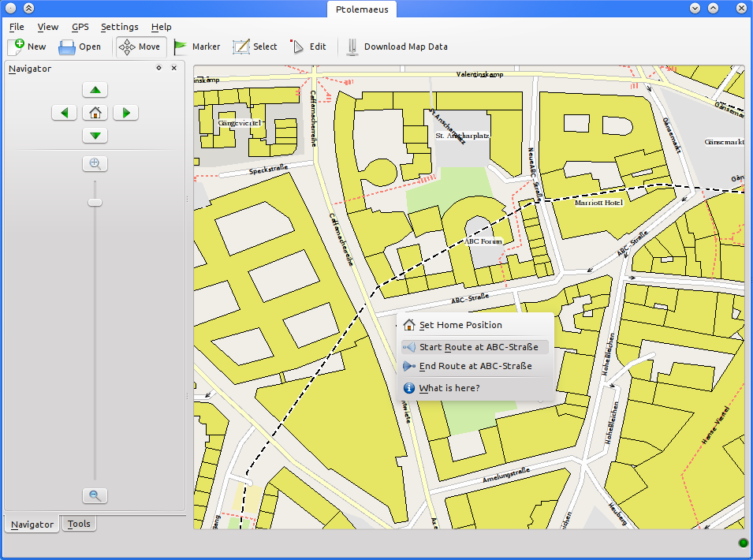Zoom in using the magnifier plus button

click(x=95, y=164)
